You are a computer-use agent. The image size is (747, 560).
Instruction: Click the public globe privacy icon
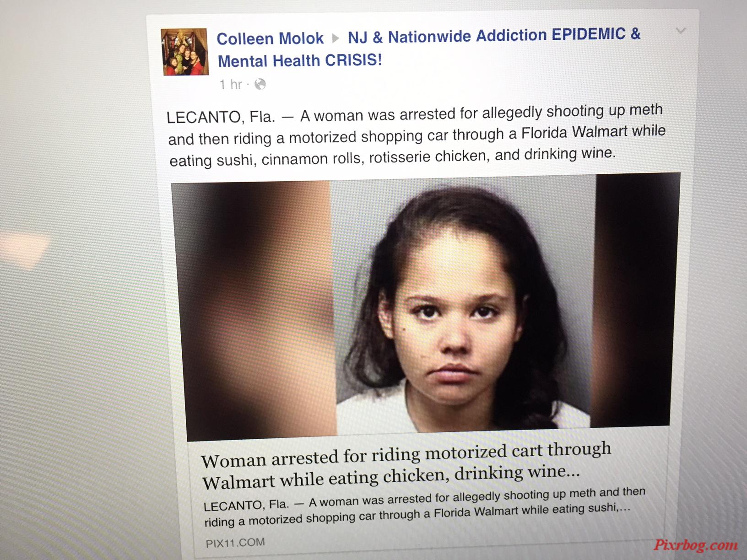point(260,84)
